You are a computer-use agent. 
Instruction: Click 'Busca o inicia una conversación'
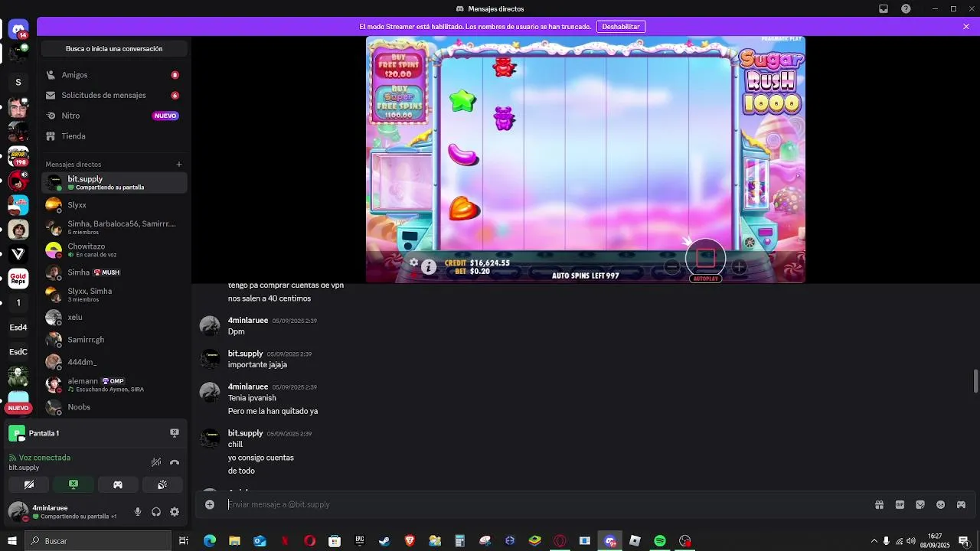click(x=114, y=49)
